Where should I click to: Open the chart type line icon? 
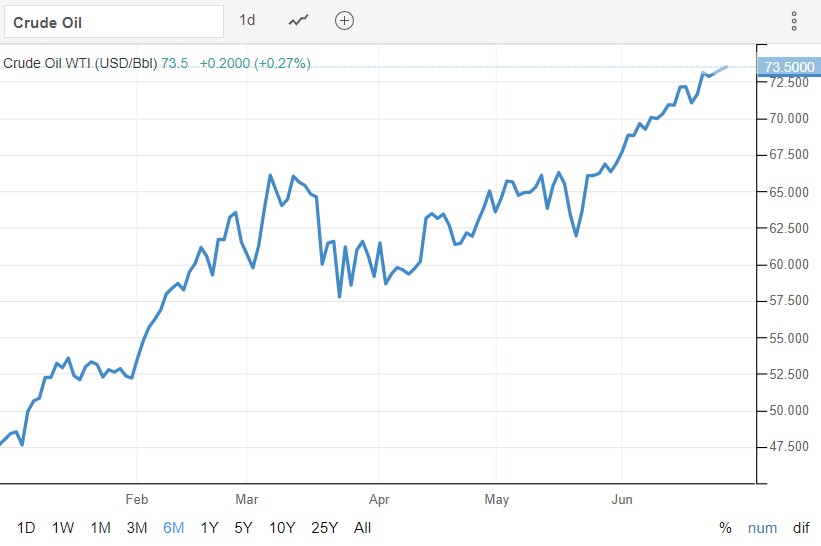(x=298, y=21)
